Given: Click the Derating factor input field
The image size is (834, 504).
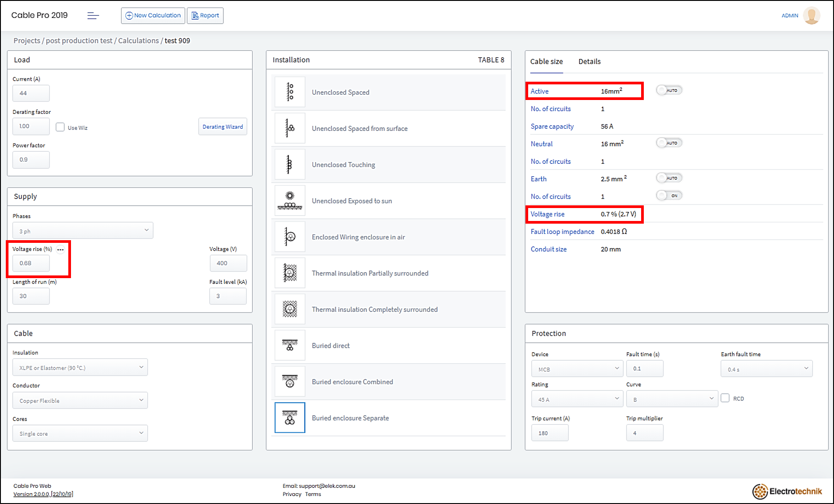Looking at the screenshot, I should pyautogui.click(x=31, y=126).
